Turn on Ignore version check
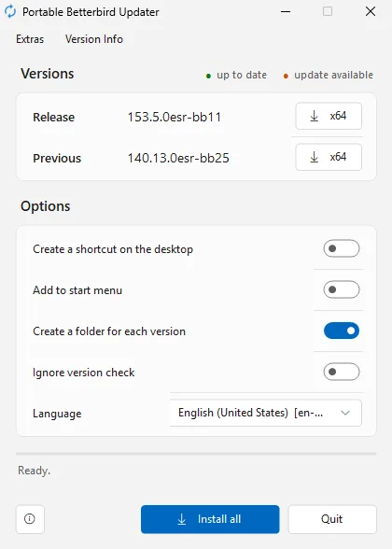The image size is (392, 549). tap(342, 372)
